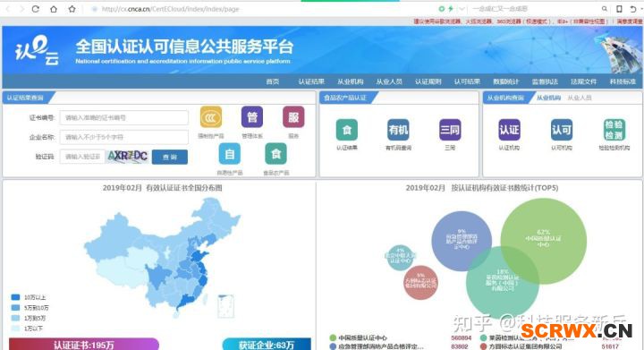Select the green 检验检测 inspection body icon
Screen dimensions: 644x350
614,130
